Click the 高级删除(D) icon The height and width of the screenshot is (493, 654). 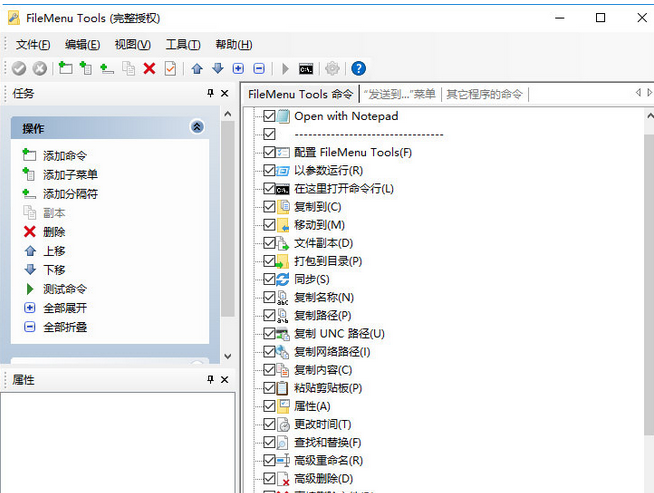283,479
